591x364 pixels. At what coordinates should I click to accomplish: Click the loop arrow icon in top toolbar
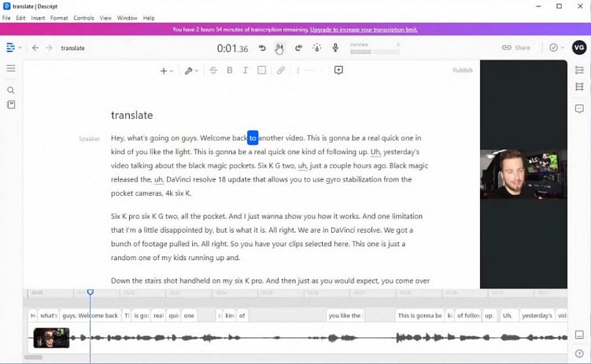[298, 48]
